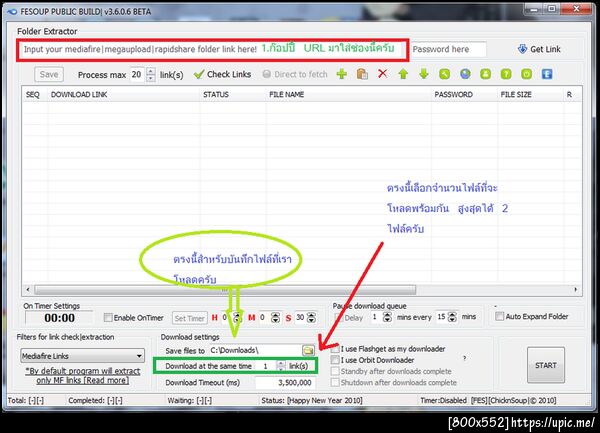
Task: Check I use Orbit Downloader
Action: [335, 360]
